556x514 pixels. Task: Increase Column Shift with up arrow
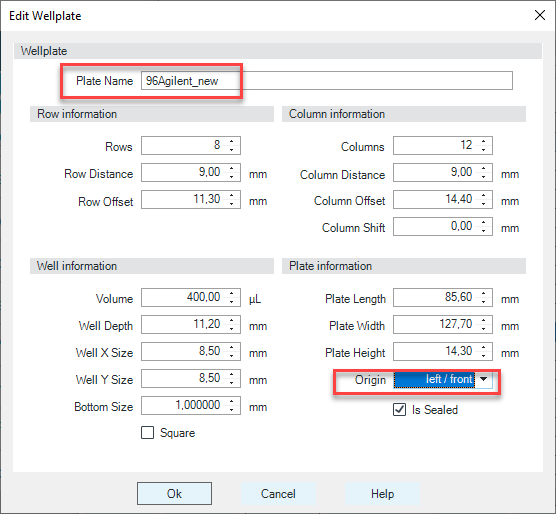tap(484, 222)
